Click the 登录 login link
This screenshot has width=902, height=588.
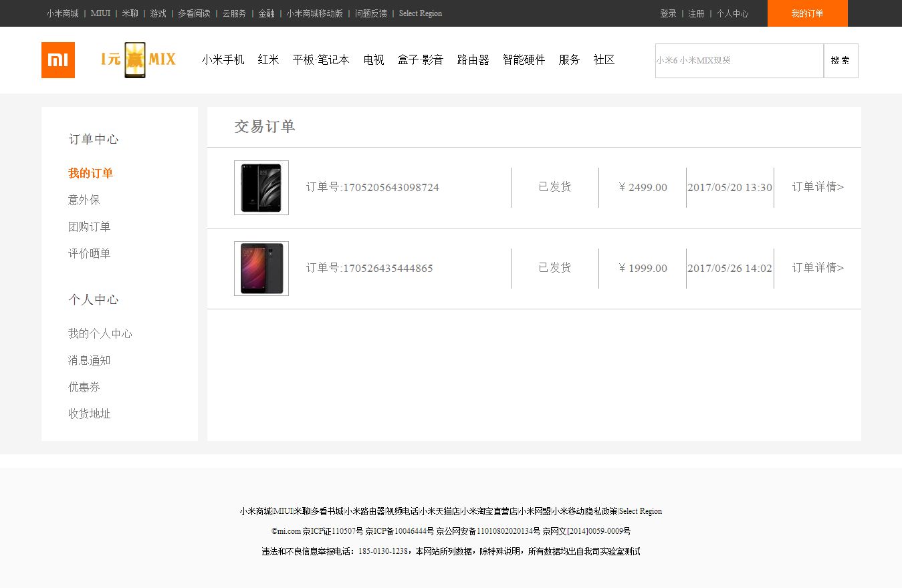668,13
